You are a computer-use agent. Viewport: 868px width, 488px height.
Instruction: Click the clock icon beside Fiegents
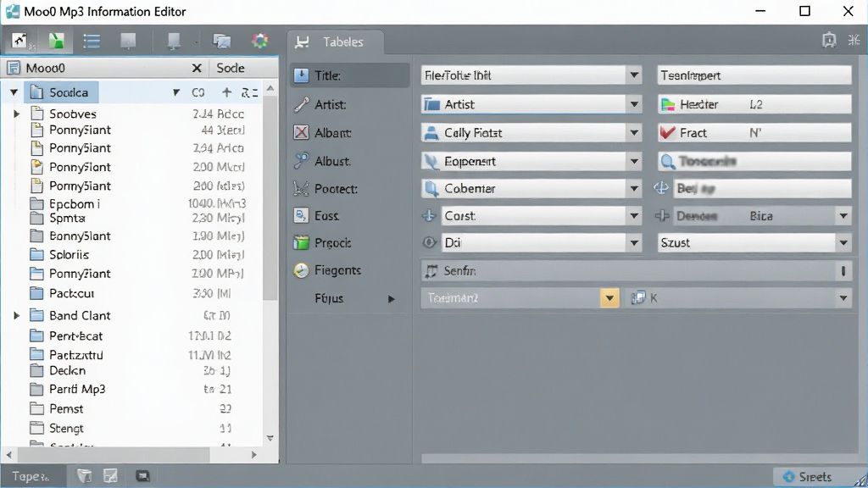pyautogui.click(x=301, y=270)
